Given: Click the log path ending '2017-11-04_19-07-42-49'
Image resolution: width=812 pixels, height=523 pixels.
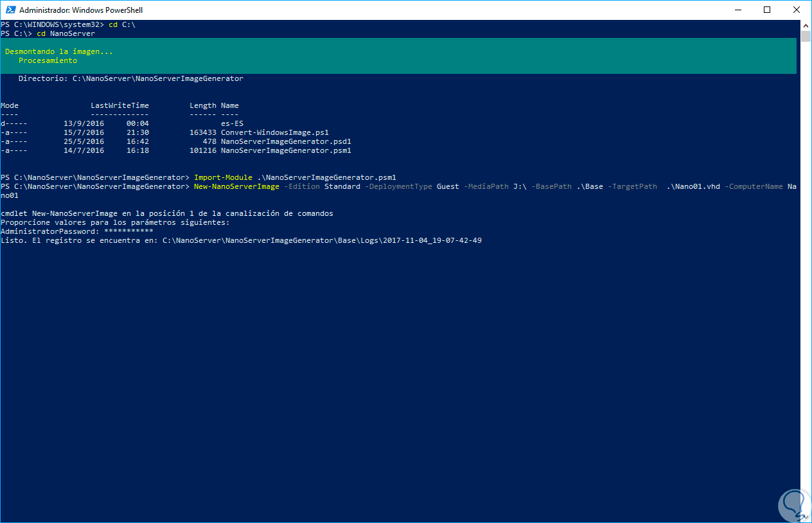Looking at the screenshot, I should 322,240.
